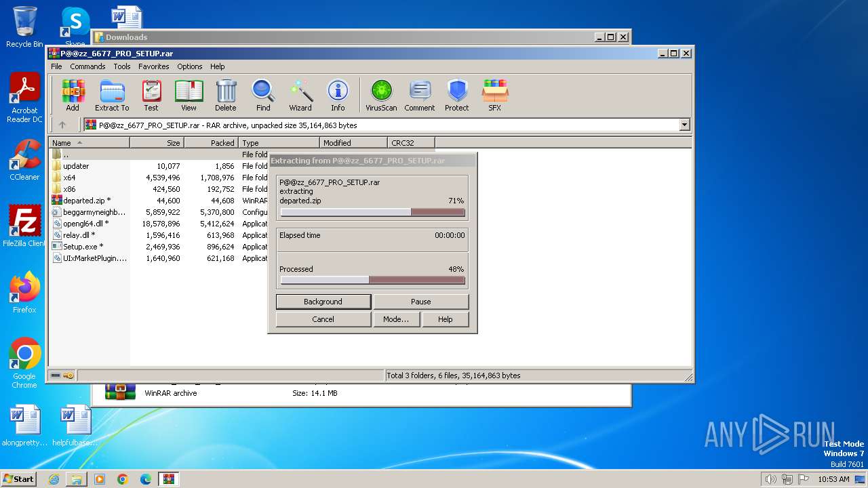The height and width of the screenshot is (488, 868).
Task: Sort by the Modified column header
Action: (354, 143)
